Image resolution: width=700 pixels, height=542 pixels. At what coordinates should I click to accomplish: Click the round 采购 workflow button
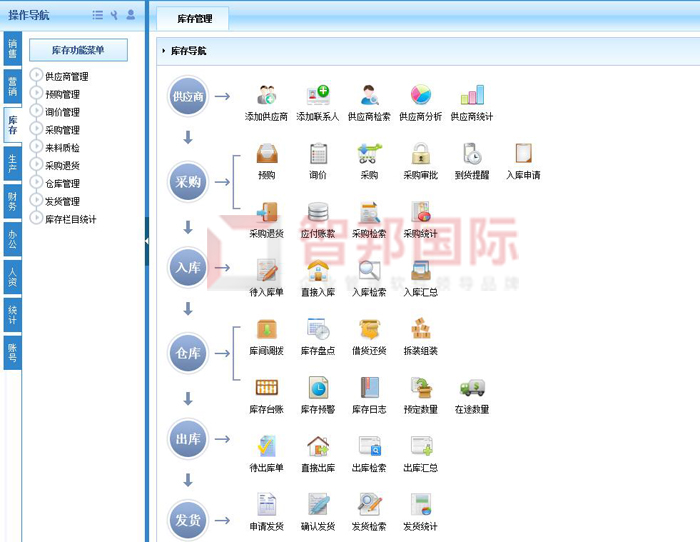188,181
